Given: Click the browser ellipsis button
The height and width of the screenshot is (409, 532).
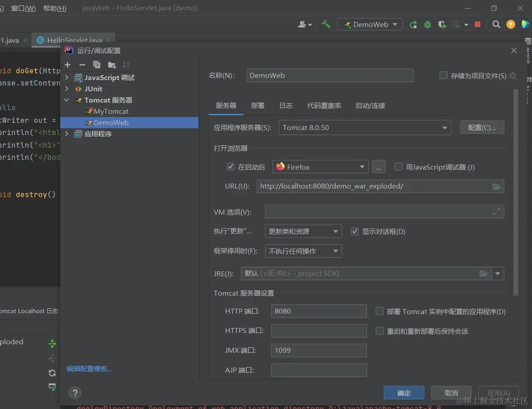Looking at the screenshot, I should coord(379,167).
